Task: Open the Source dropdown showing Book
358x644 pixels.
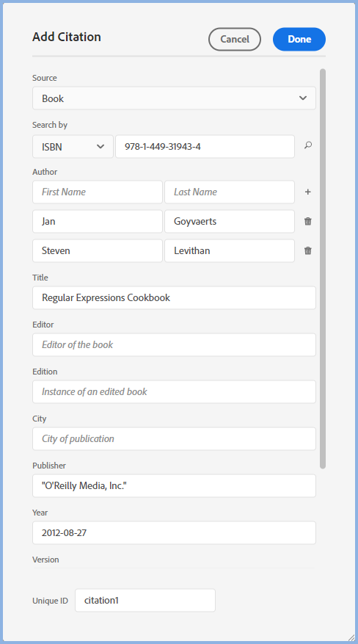Action: [x=175, y=98]
